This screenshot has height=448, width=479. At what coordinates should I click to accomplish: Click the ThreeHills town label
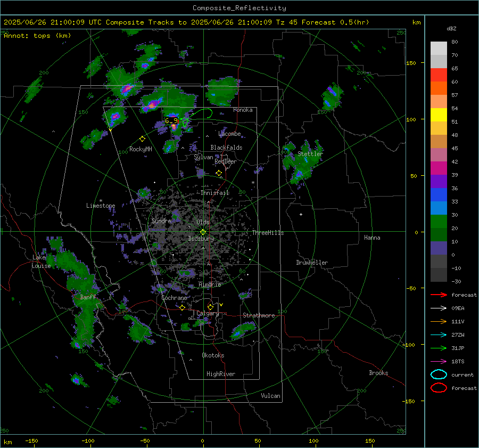[268, 233]
